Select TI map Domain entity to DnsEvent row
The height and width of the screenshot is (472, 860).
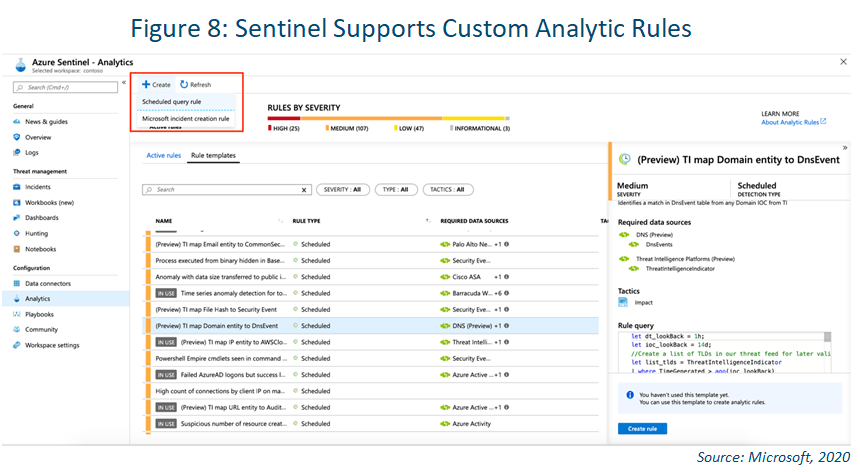click(x=371, y=326)
